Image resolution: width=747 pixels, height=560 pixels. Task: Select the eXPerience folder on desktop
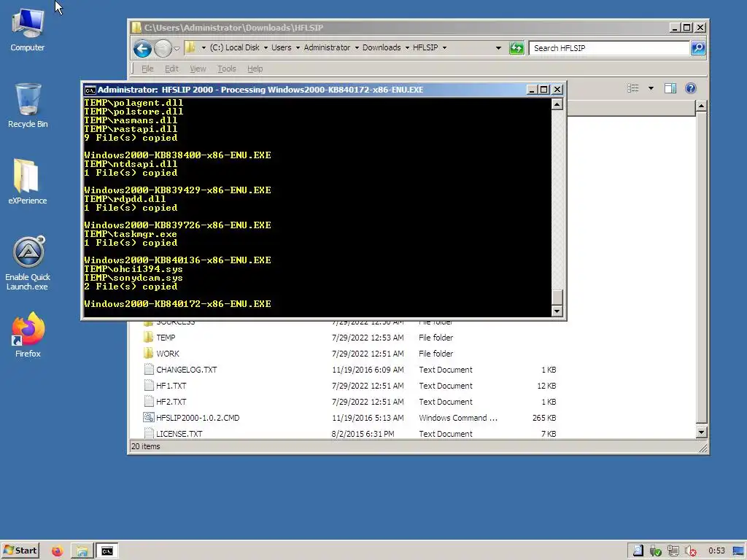pos(27,182)
